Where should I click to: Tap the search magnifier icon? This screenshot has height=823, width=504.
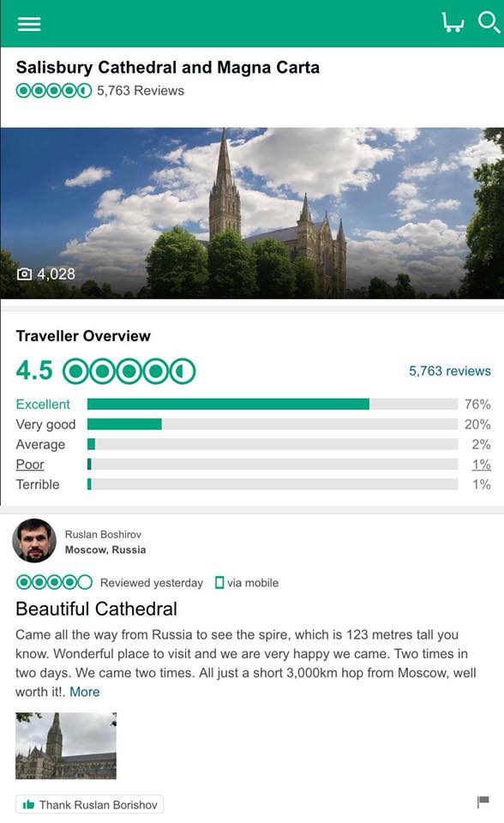(x=489, y=22)
